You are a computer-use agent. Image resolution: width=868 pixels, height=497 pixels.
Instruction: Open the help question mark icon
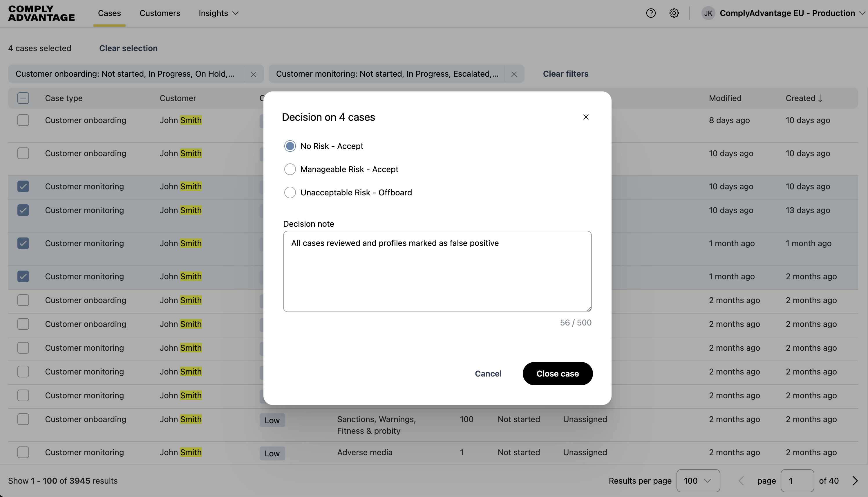[x=651, y=13]
